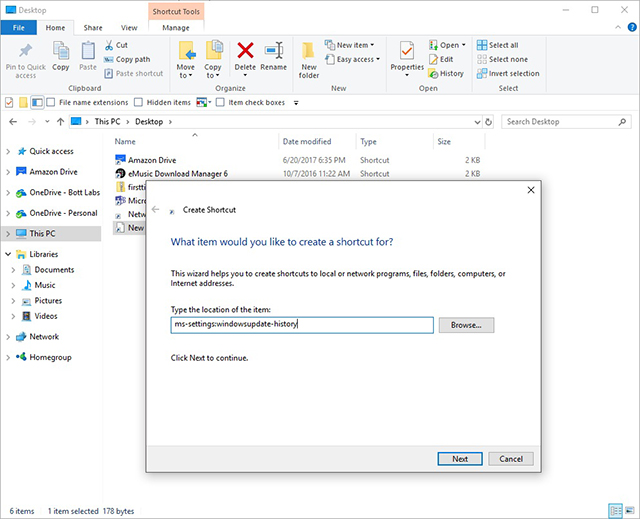Open Explorer help question mark icon
Screen dimensions: 640x519
632,27
